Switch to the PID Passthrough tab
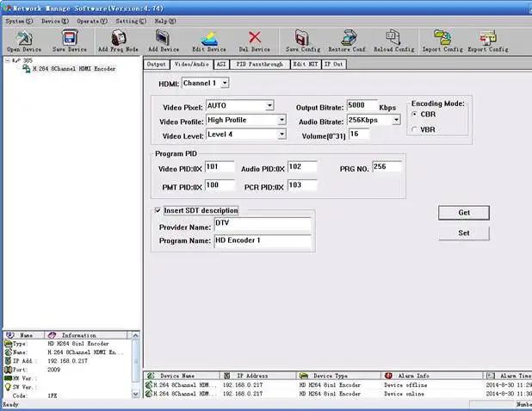 coord(259,65)
